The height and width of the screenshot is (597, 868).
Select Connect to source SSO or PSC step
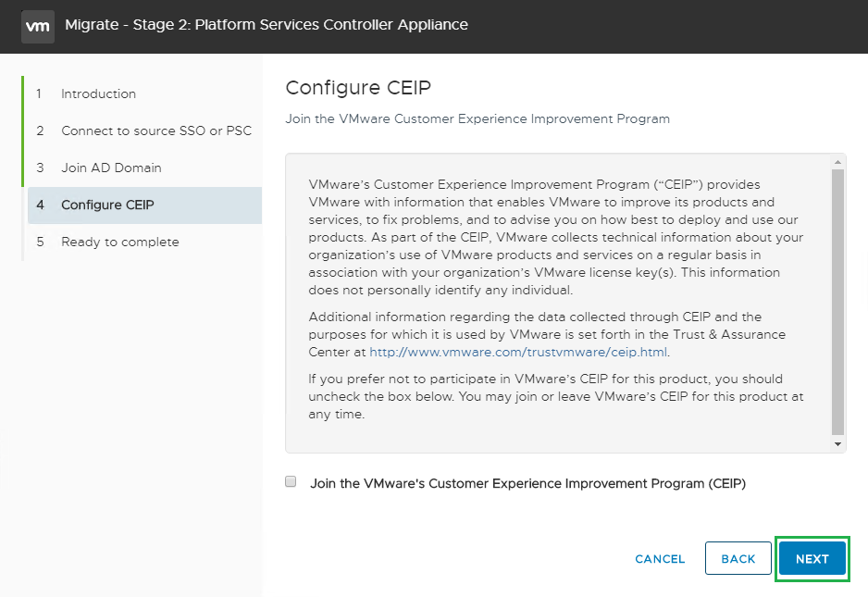(x=155, y=131)
